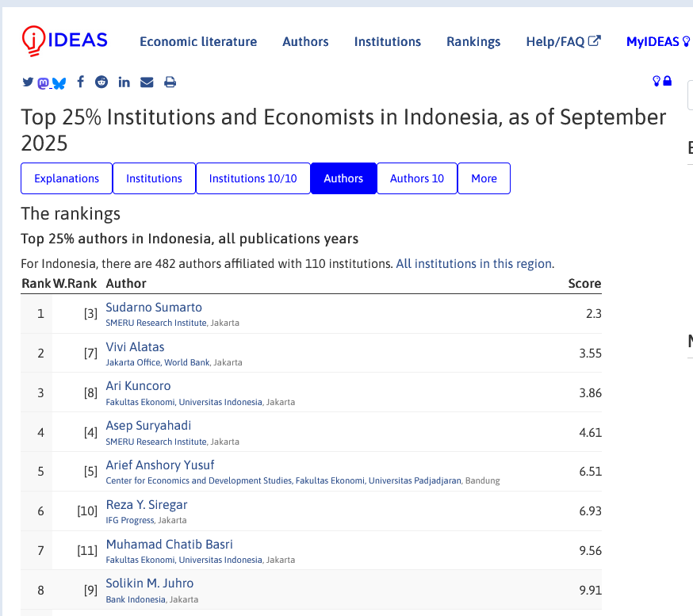
Task: Open Rankings navigation item
Action: [473, 41]
